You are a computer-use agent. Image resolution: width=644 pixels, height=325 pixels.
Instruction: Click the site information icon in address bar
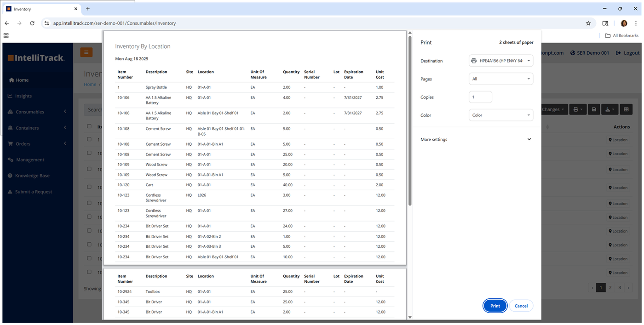46,23
